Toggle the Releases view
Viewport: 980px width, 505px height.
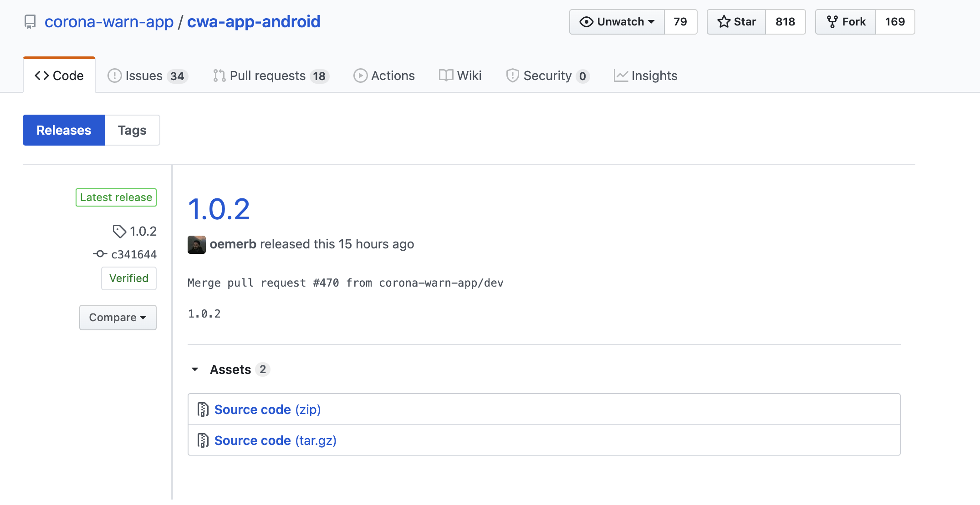(63, 130)
